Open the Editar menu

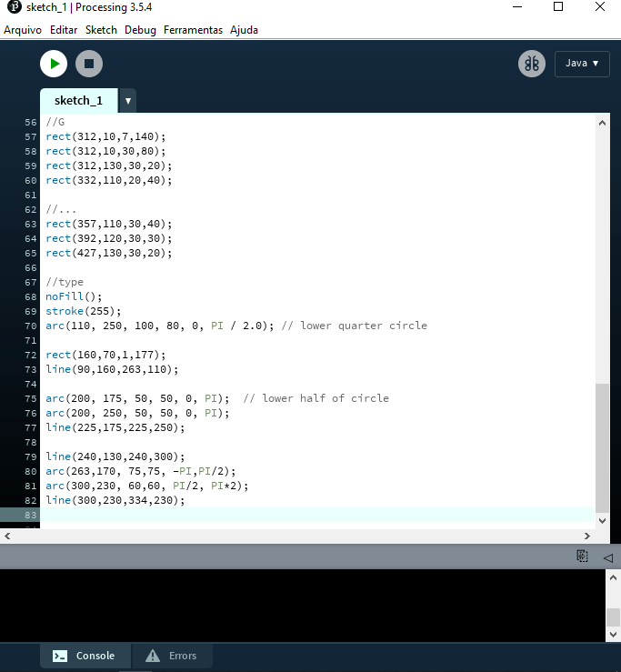[x=64, y=30]
